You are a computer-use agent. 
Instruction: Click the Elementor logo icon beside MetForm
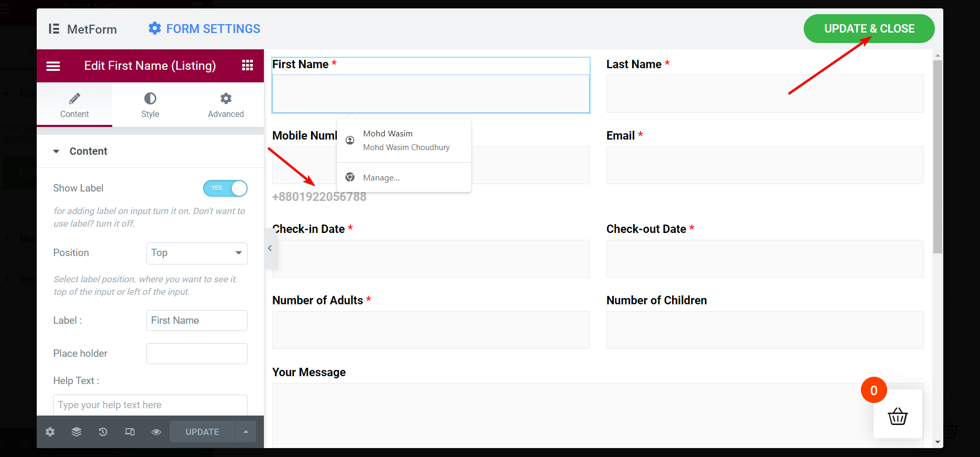(x=54, y=29)
